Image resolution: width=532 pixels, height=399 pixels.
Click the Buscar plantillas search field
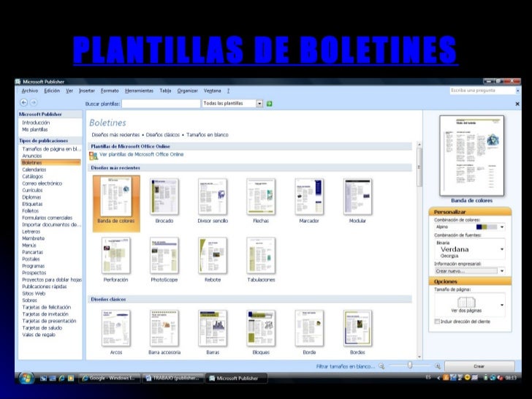[x=161, y=104]
